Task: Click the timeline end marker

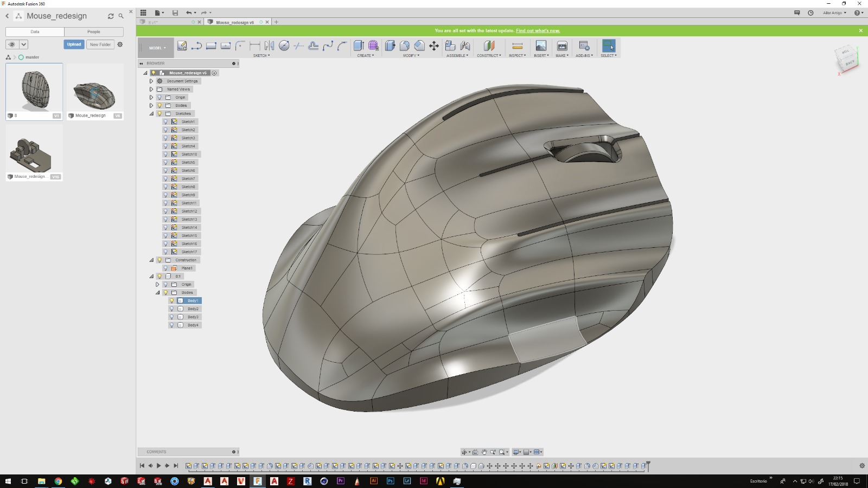Action: 648,466
